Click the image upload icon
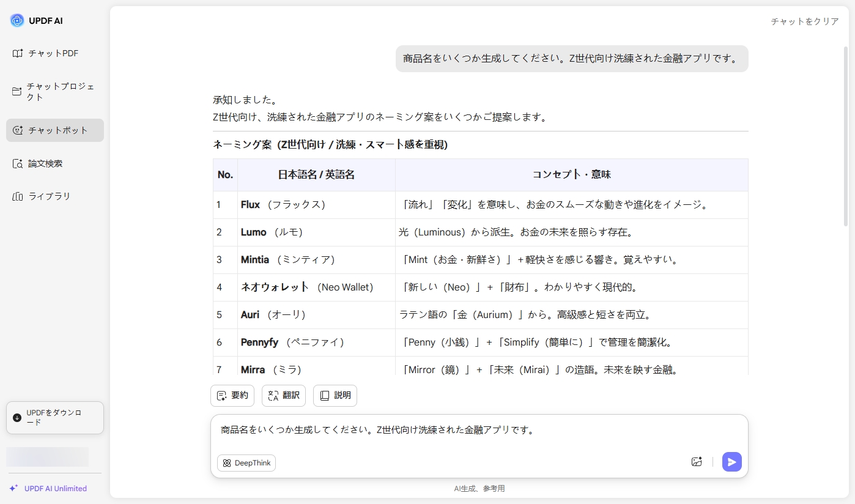Viewport: 855px width, 504px height. [697, 462]
